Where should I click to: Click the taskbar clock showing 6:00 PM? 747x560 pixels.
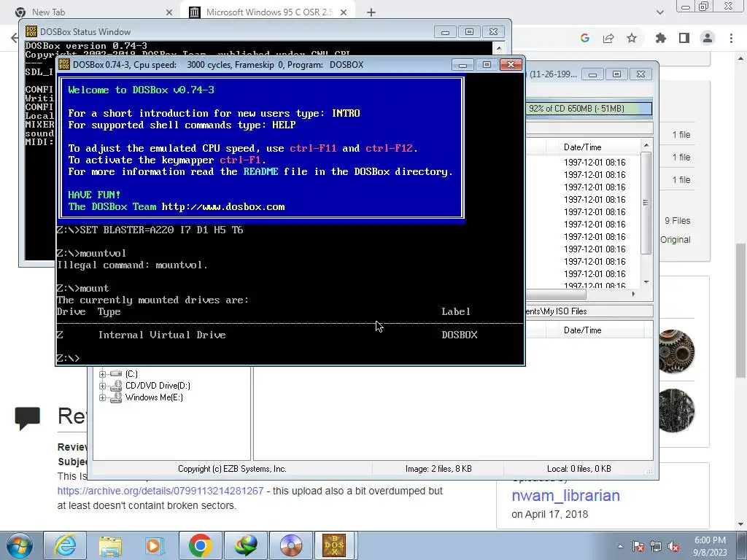pos(711,546)
